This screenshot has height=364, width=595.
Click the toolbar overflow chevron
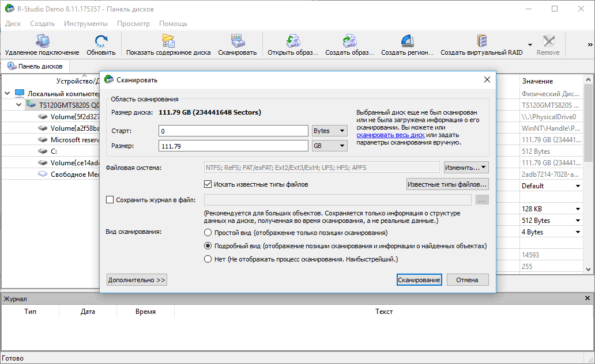click(590, 45)
